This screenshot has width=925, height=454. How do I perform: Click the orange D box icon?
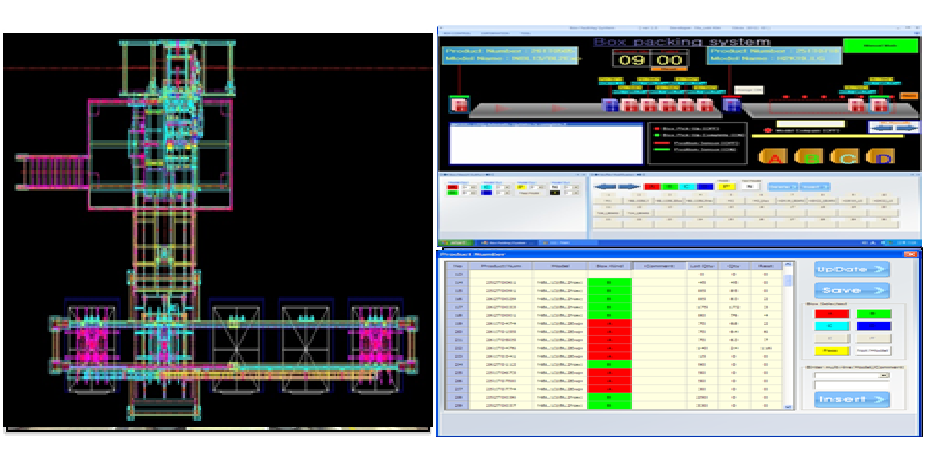click(880, 157)
